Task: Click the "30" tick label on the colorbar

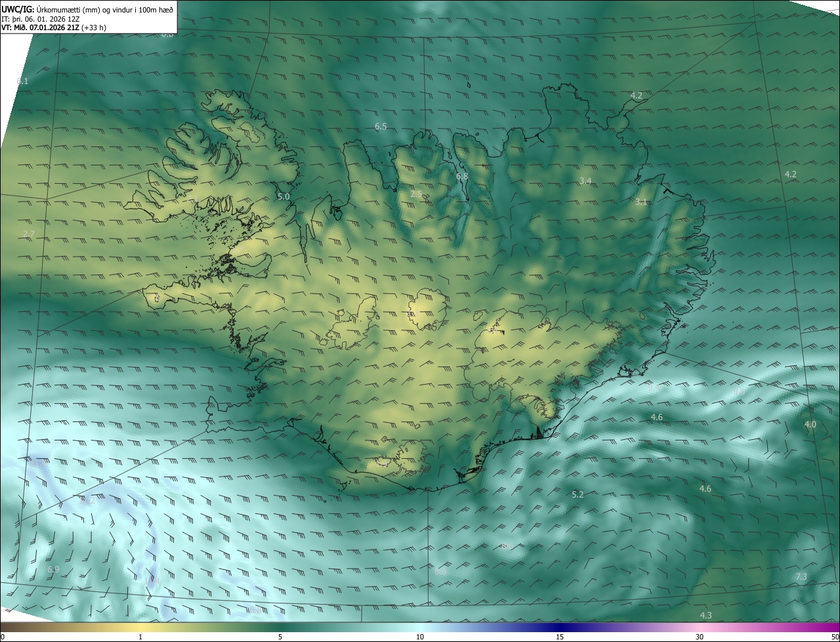Action: click(x=700, y=637)
